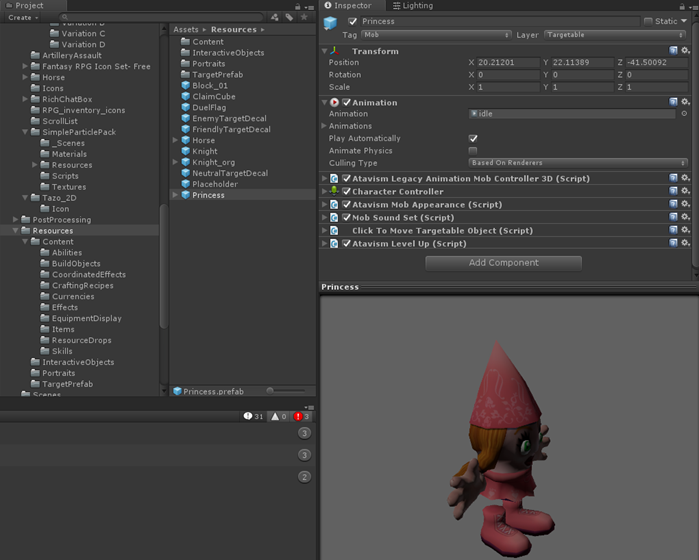Open the Culling Type dropdown

point(578,163)
